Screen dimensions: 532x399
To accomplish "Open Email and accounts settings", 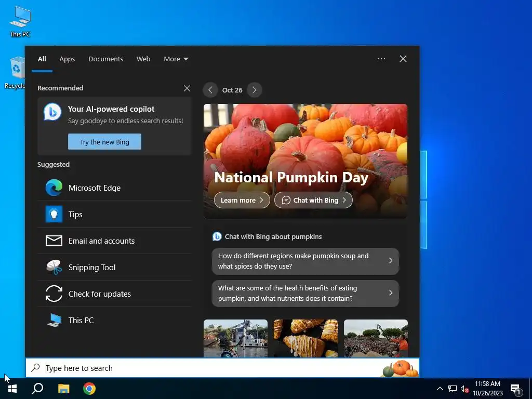I will click(x=114, y=241).
